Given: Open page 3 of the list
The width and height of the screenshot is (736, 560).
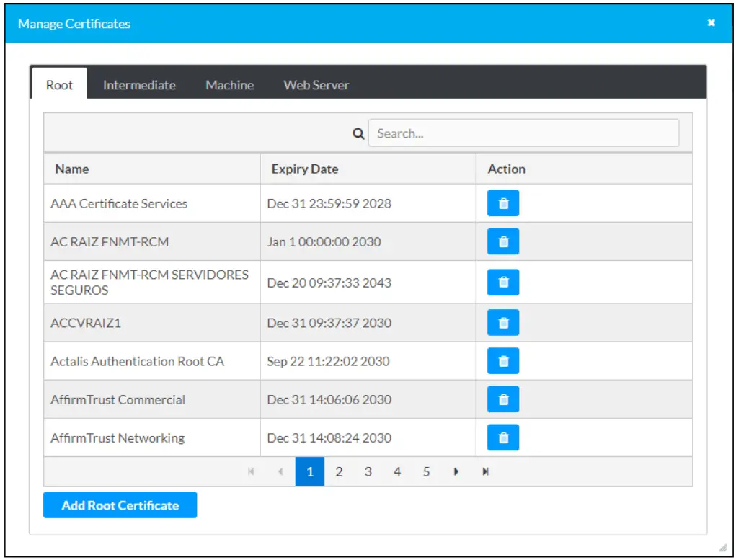Looking at the screenshot, I should pos(368,472).
